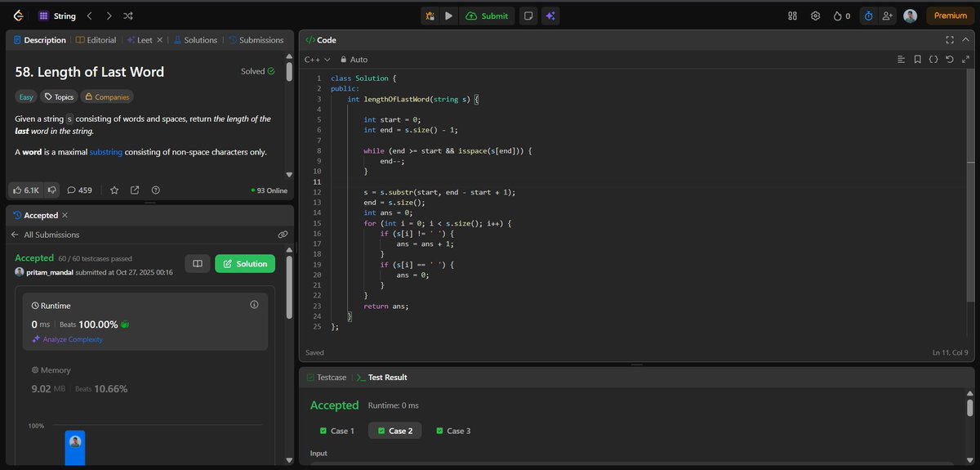Click the invite person-plus icon

click(888, 16)
